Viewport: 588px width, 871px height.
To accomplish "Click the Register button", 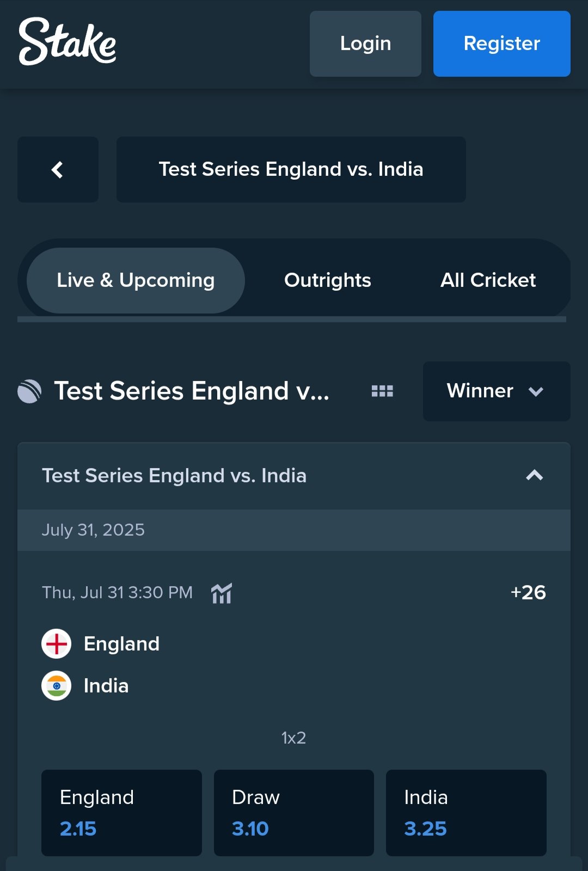I will coord(501,44).
